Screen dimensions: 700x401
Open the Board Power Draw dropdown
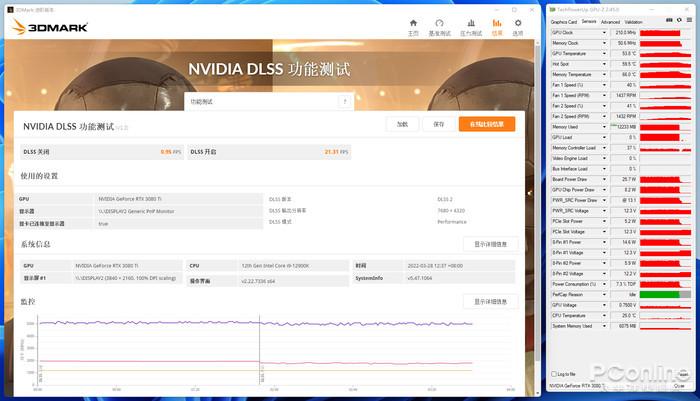(604, 180)
